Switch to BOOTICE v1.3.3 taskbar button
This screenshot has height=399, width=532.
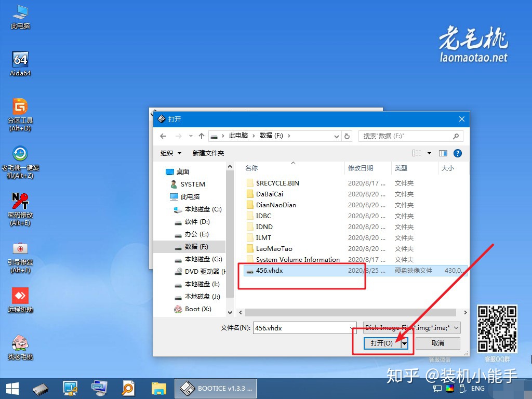coord(216,389)
